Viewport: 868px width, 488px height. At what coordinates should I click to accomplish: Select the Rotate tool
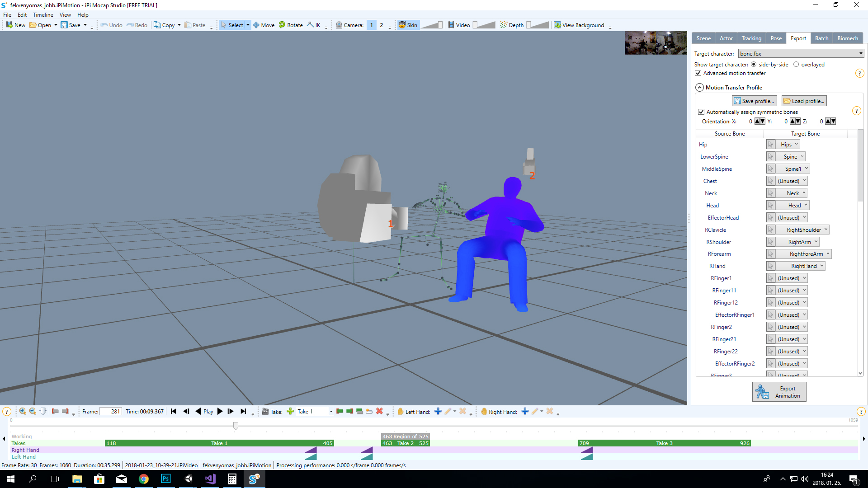291,25
